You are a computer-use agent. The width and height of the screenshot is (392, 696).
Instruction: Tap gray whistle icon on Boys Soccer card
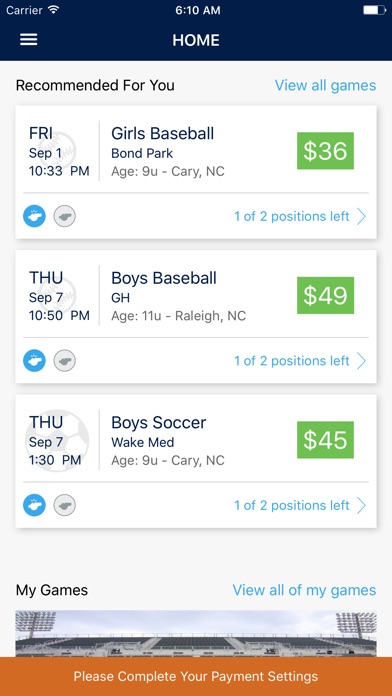click(65, 505)
